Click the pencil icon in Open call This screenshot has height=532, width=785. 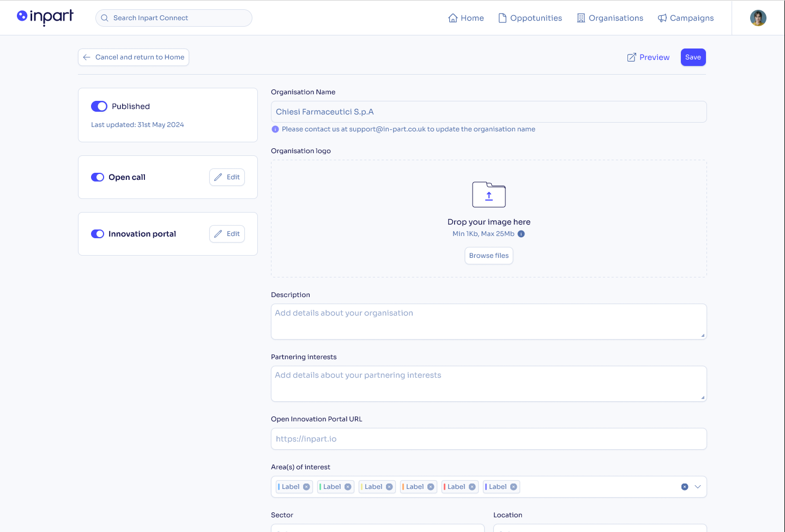(x=218, y=177)
